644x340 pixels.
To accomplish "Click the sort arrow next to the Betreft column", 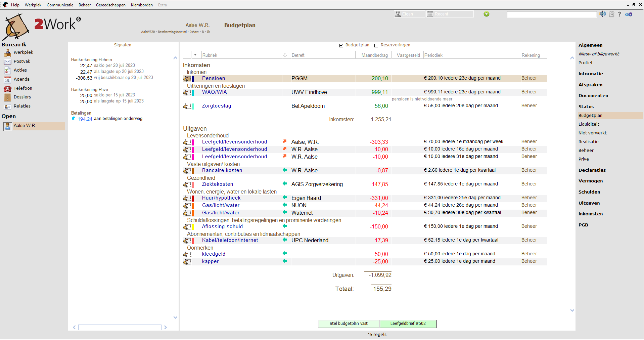I will point(285,54).
